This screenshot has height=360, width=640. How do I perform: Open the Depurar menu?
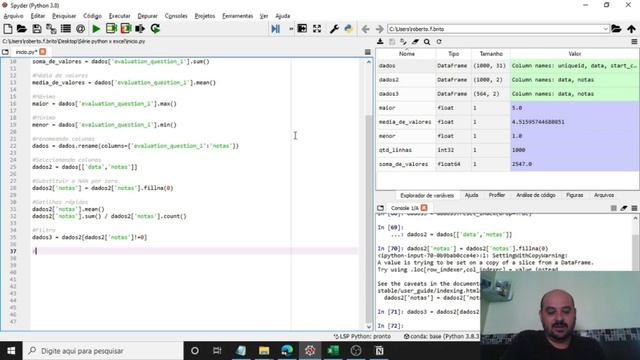[147, 16]
